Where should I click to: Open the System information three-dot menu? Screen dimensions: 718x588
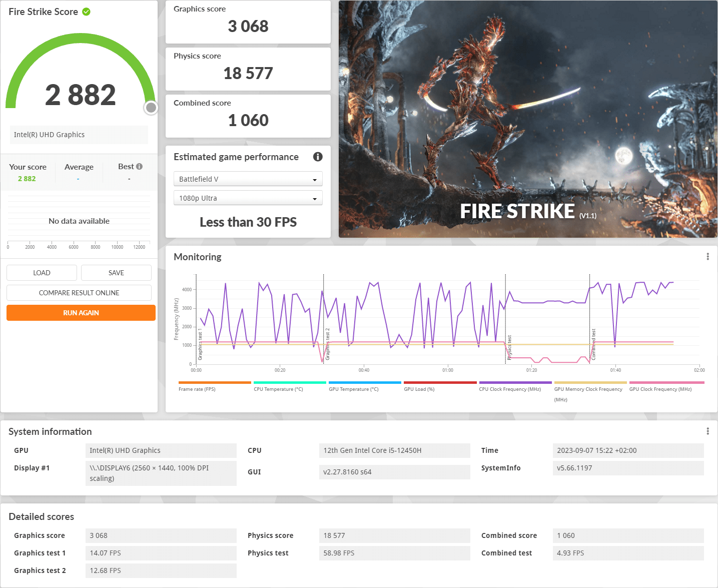click(x=707, y=431)
